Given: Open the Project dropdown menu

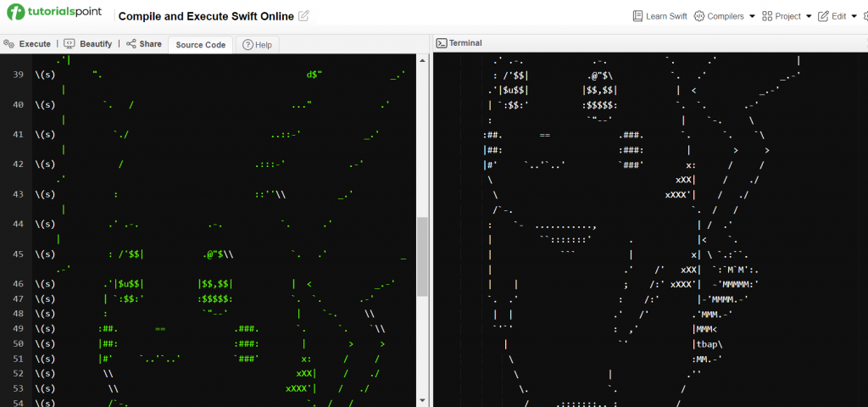Looking at the screenshot, I should (x=787, y=16).
